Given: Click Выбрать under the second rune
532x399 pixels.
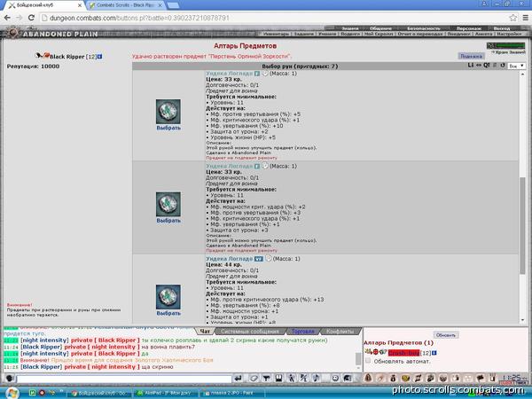Looking at the screenshot, I should click(x=168, y=221).
